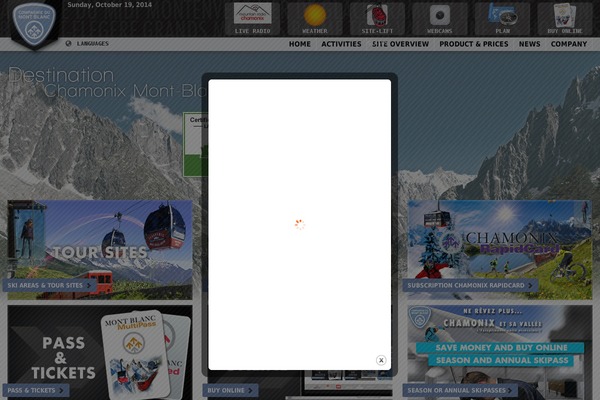
Task: Follow Subscription Chamonix RapidCard link
Action: pyautogui.click(x=470, y=285)
